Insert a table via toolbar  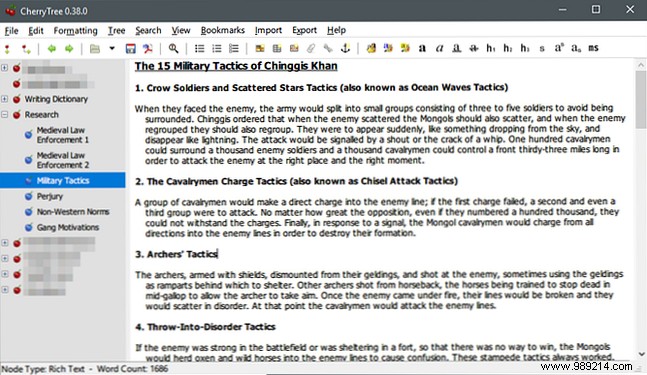(277, 48)
